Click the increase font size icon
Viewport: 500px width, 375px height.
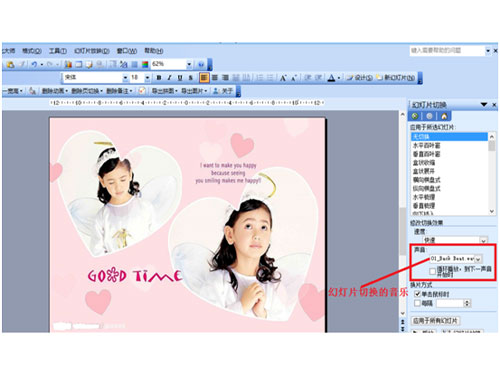tap(283, 78)
